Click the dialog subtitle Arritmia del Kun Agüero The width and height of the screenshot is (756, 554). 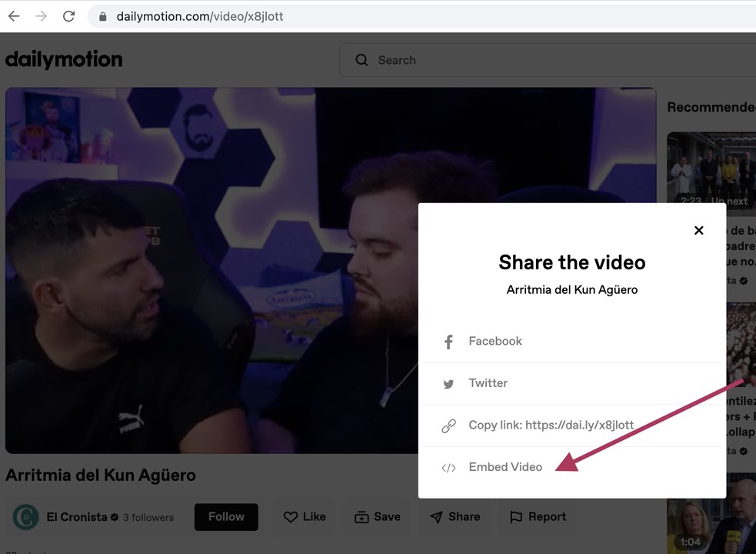(x=572, y=289)
